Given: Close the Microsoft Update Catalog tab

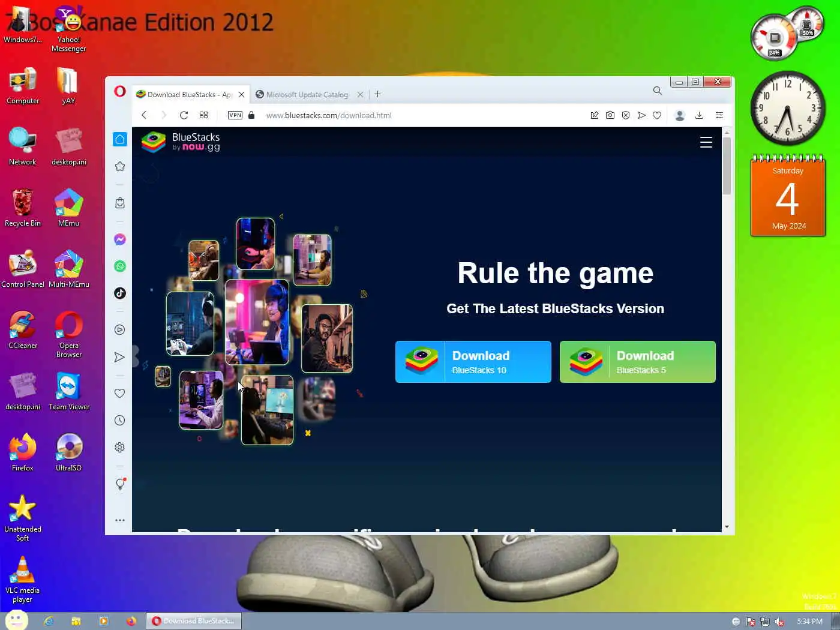Looking at the screenshot, I should 360,95.
